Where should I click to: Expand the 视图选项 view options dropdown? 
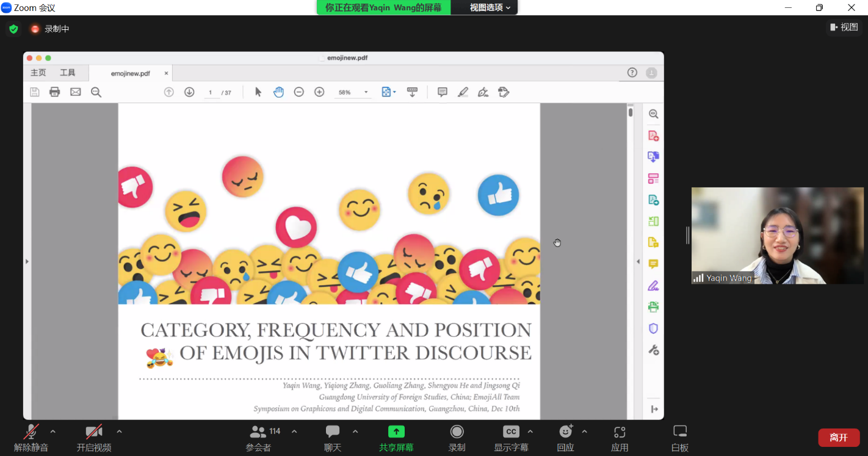pos(490,8)
